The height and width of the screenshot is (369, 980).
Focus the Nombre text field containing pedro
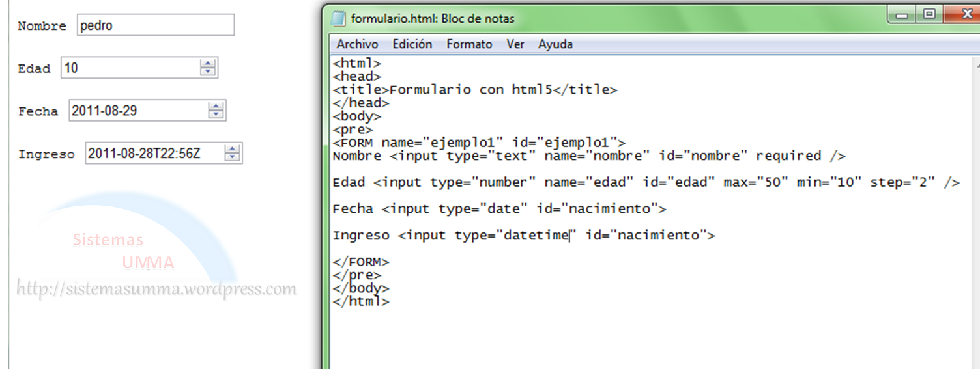[155, 26]
